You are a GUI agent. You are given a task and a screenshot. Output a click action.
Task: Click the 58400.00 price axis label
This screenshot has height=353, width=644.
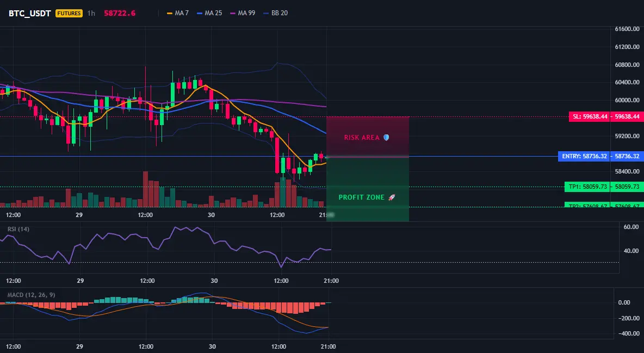627,171
